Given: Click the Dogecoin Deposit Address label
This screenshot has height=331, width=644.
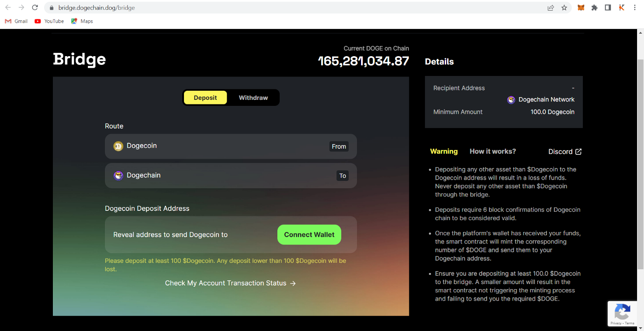Looking at the screenshot, I should click(x=147, y=209).
